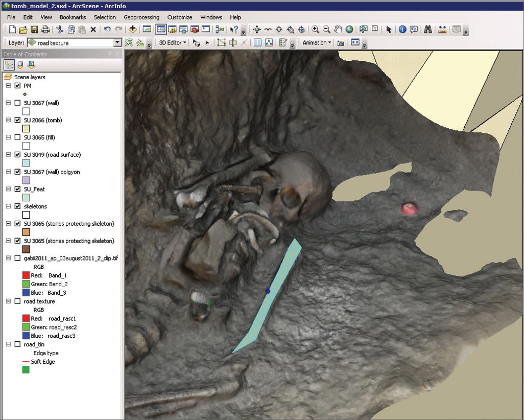Select the Zoom In tool

(x=315, y=30)
